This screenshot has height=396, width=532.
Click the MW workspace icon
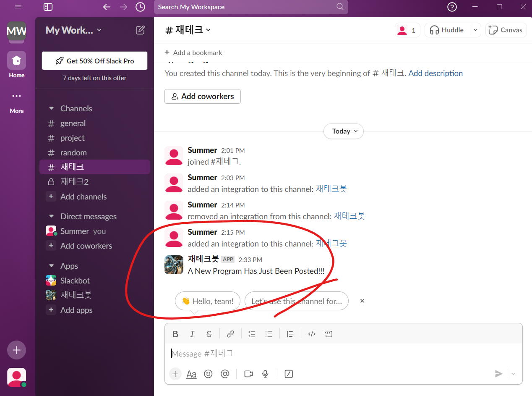pos(16,31)
